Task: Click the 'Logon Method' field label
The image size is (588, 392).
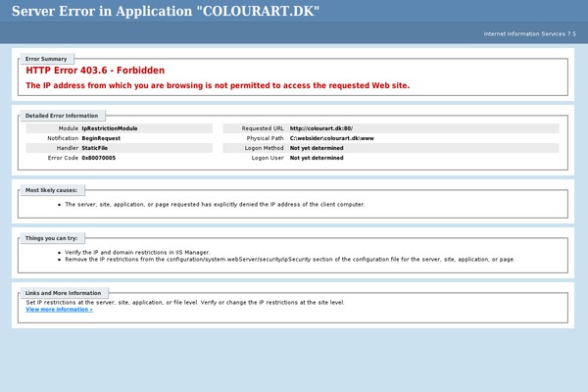Action: click(264, 148)
